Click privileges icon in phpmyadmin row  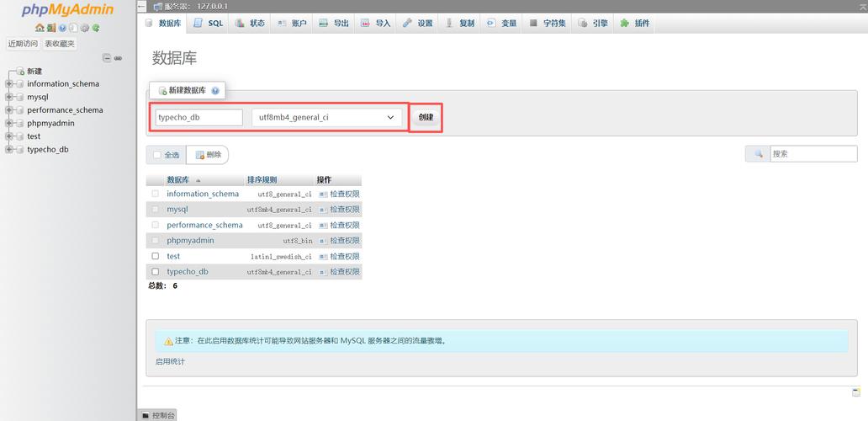(x=323, y=241)
